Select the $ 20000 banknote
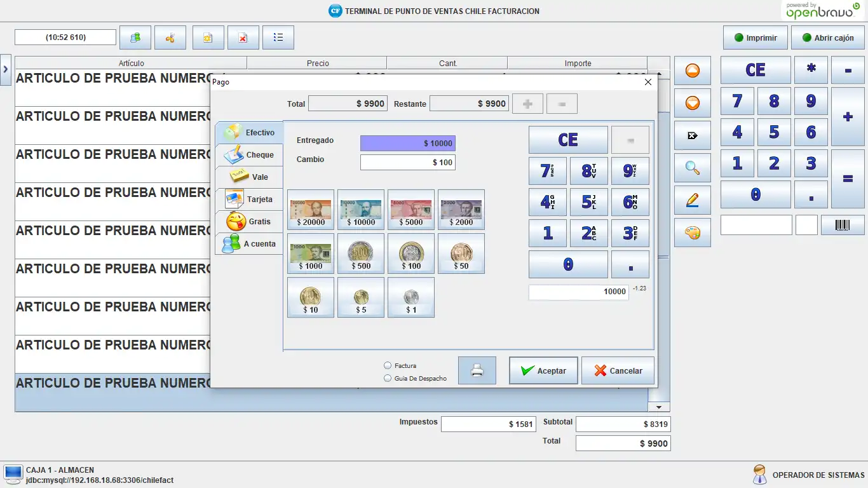Image resolution: width=868 pixels, height=488 pixels. tap(311, 210)
